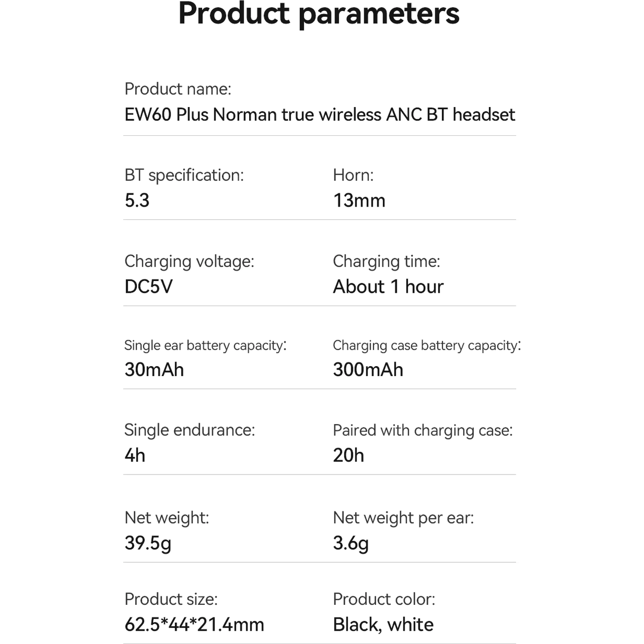
Task: Select the 30mAh value
Action: click(154, 370)
